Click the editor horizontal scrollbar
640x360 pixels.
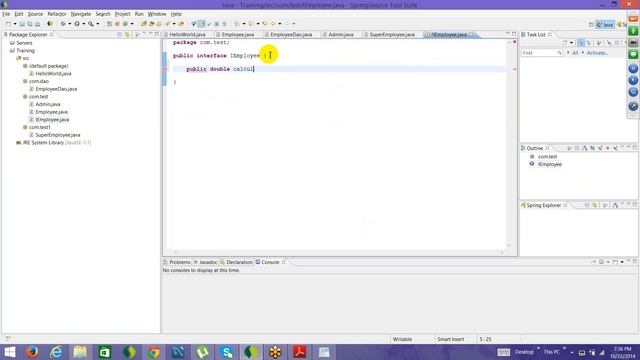[339, 252]
